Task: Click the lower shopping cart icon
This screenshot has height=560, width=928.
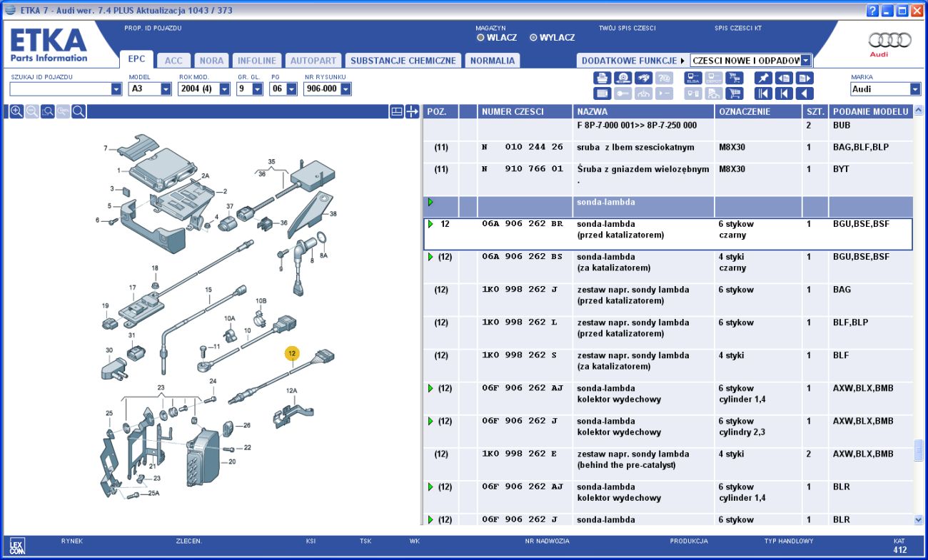Action: click(734, 93)
